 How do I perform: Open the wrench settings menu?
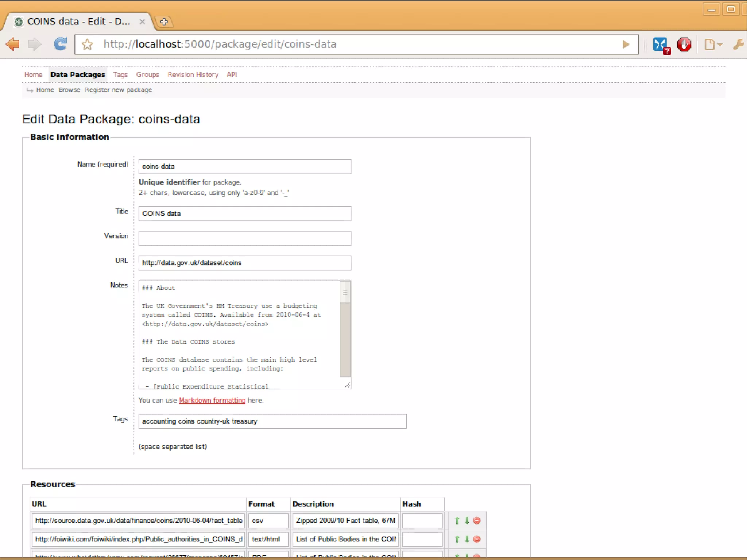738,45
